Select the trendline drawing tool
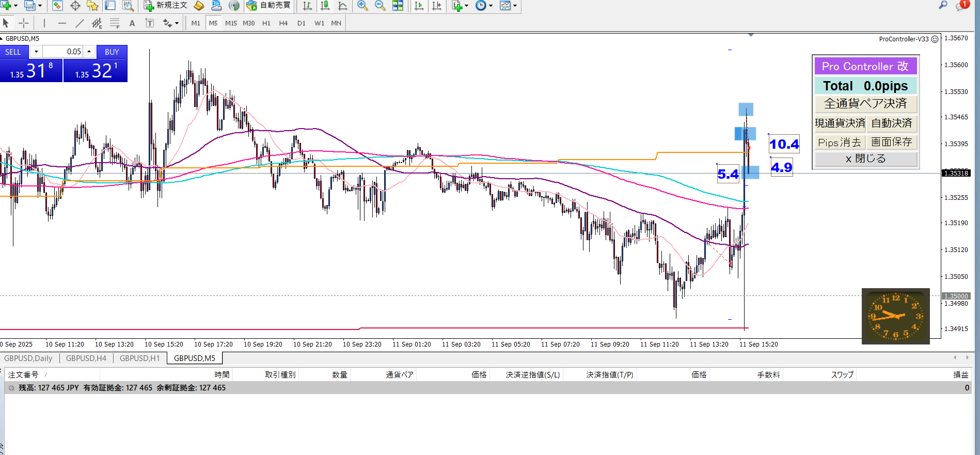This screenshot has height=455, width=980. pos(79,23)
